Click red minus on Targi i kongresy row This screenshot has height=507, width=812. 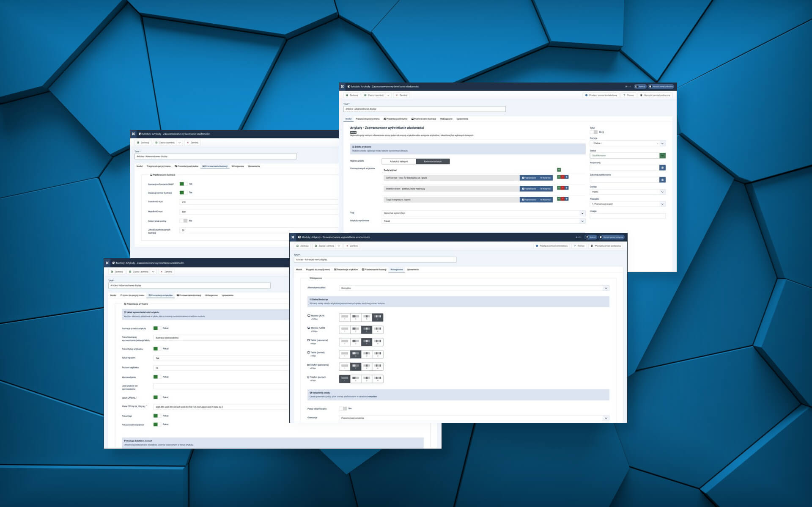point(562,199)
